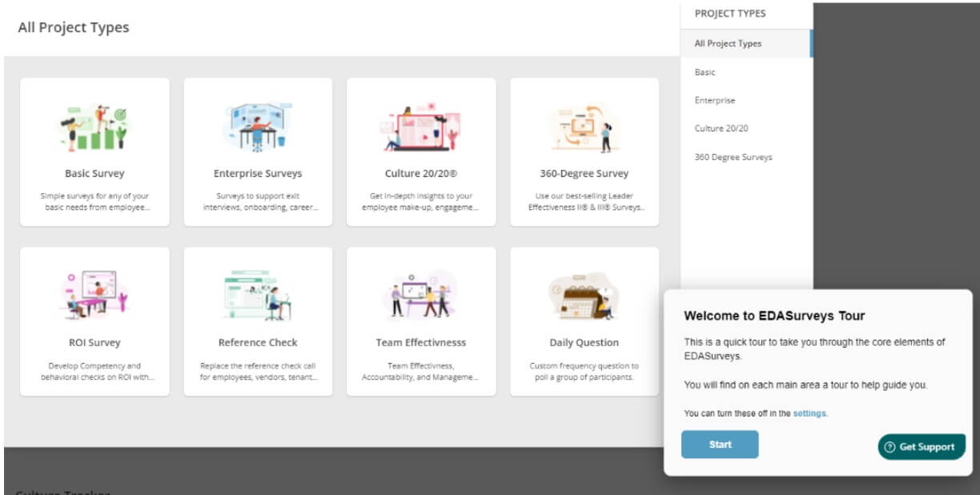980x495 pixels.
Task: Click the 360-Degree Survey description text
Action: (584, 201)
